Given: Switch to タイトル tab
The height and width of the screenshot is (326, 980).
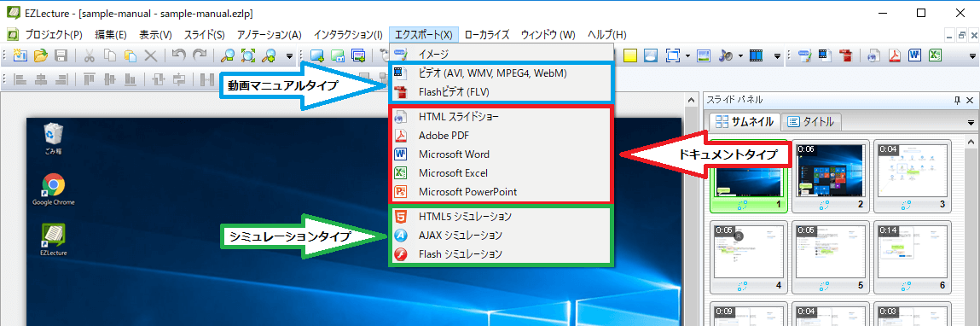Looking at the screenshot, I should point(810,121).
